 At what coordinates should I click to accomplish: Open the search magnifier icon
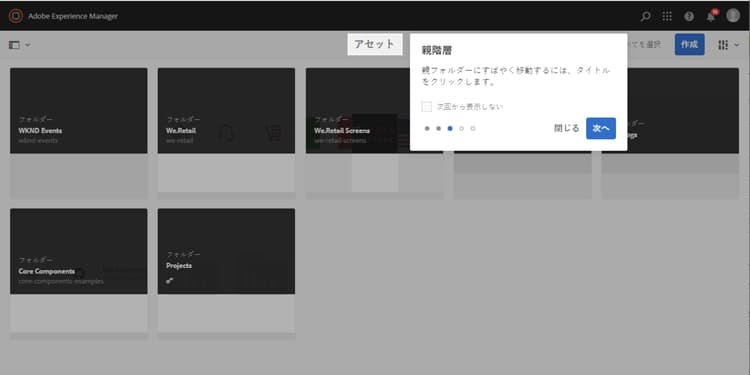(645, 16)
